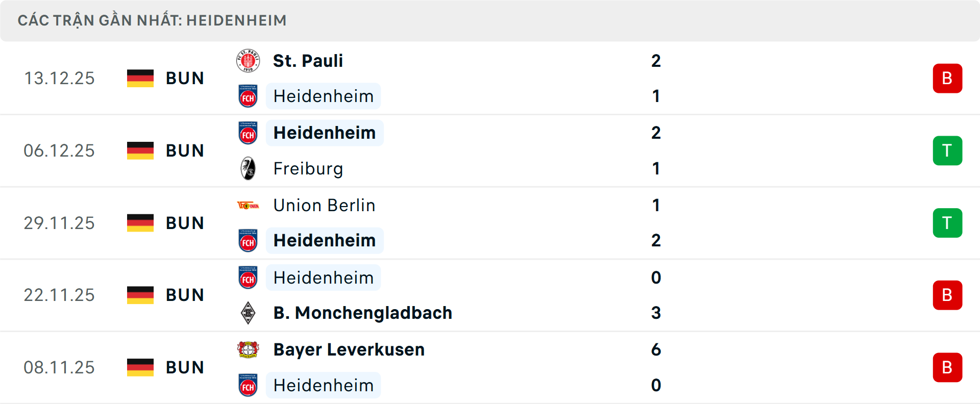Expand the 22.11.25 Monchengladbach match row
Viewport: 980px width, 404px height.
click(x=490, y=295)
